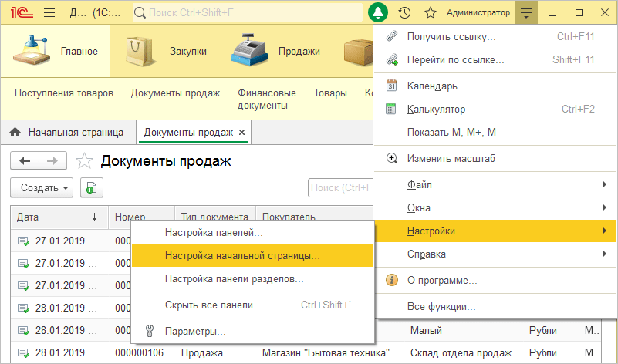Open the history clock icon
The image size is (618, 364).
(x=404, y=12)
